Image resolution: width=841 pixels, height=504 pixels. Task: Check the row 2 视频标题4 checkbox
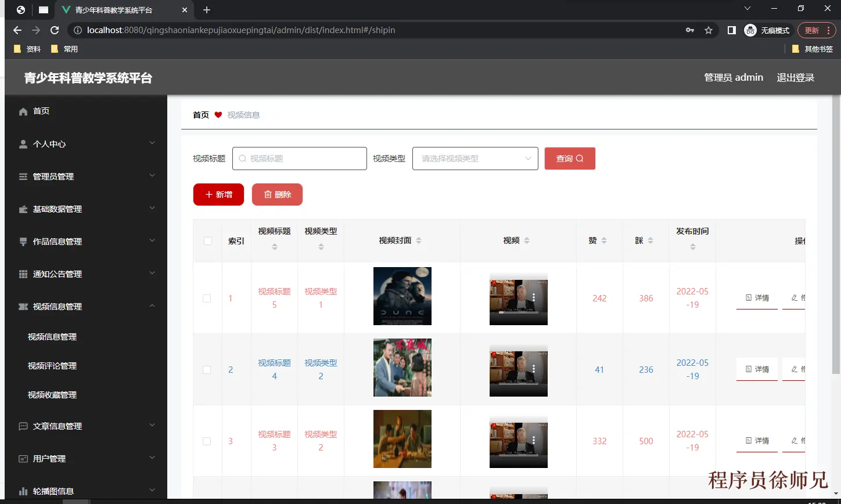point(207,370)
